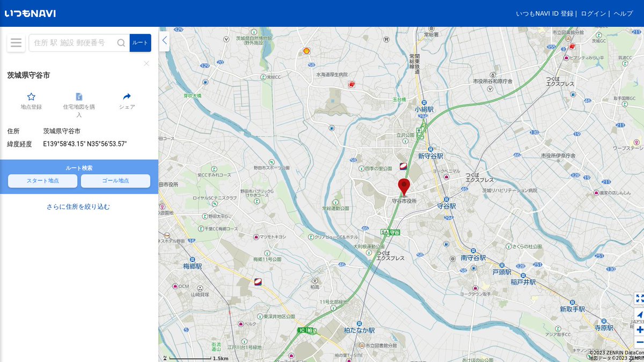Image resolution: width=644 pixels, height=362 pixels.
Task: Collapse the left sidebar panel
Action: click(x=164, y=40)
